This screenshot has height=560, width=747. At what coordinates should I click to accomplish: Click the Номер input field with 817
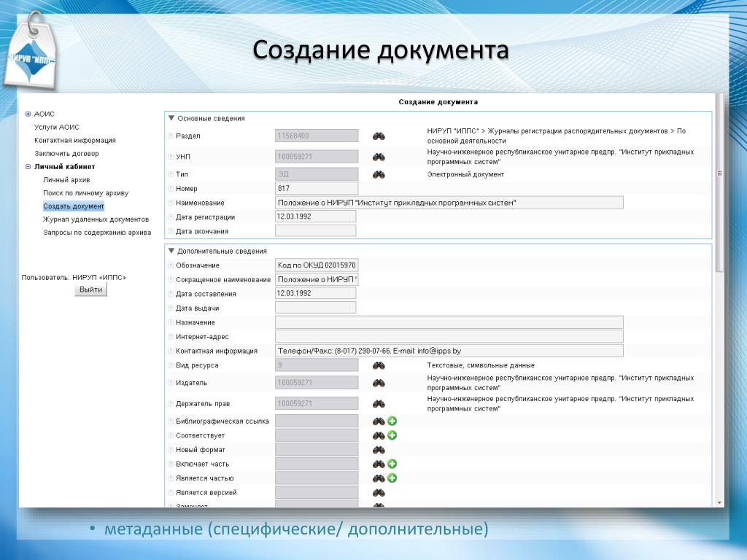[317, 188]
